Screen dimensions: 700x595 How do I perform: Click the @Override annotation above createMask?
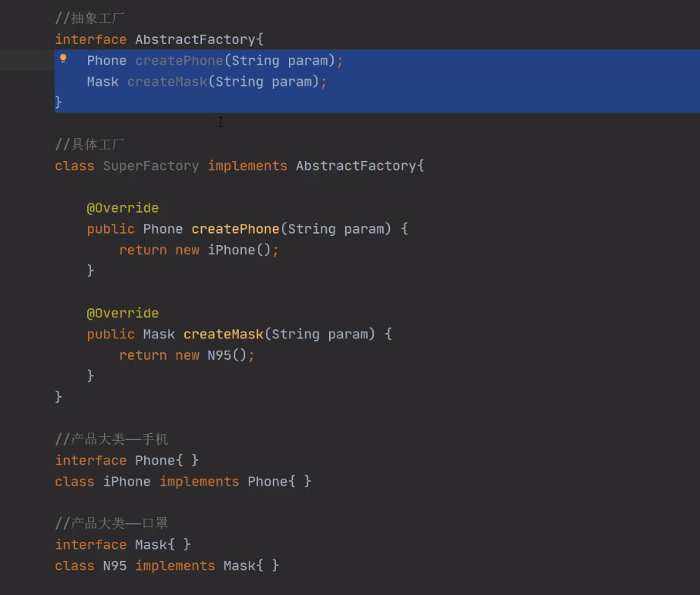click(123, 313)
